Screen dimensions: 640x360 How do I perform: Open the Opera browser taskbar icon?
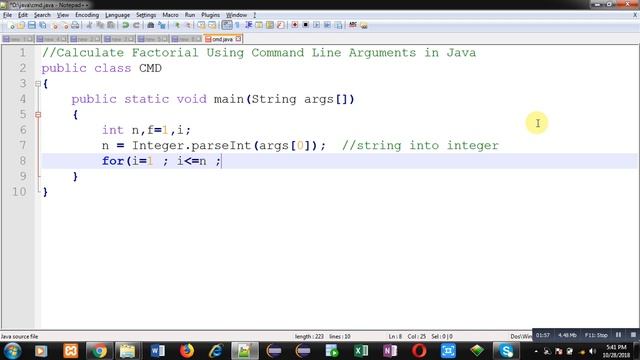point(419,351)
